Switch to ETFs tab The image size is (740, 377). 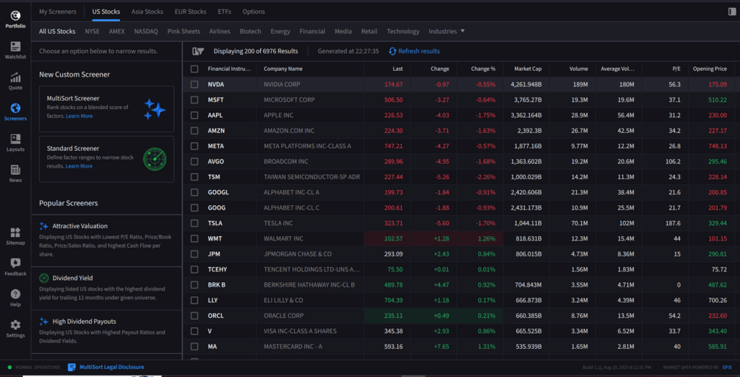tap(225, 11)
